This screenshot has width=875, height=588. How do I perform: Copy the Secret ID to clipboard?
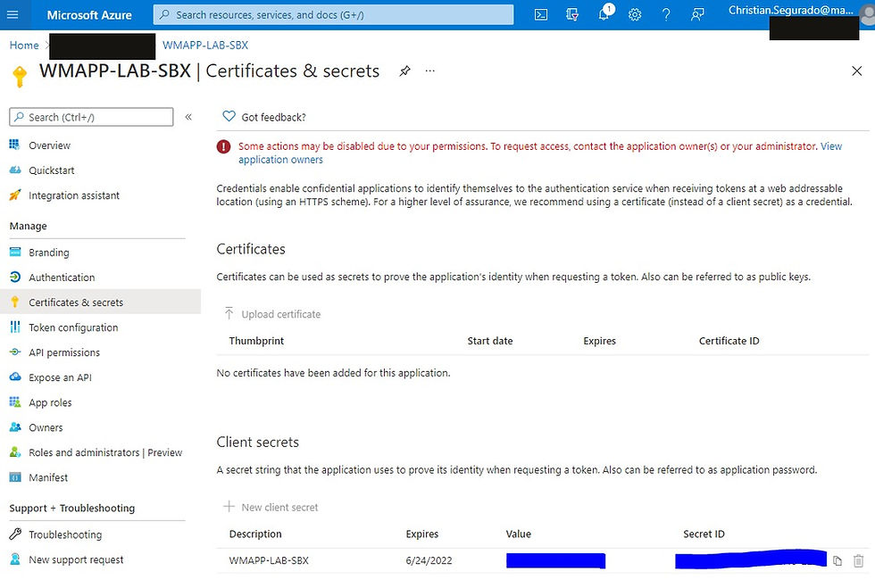[x=837, y=560]
